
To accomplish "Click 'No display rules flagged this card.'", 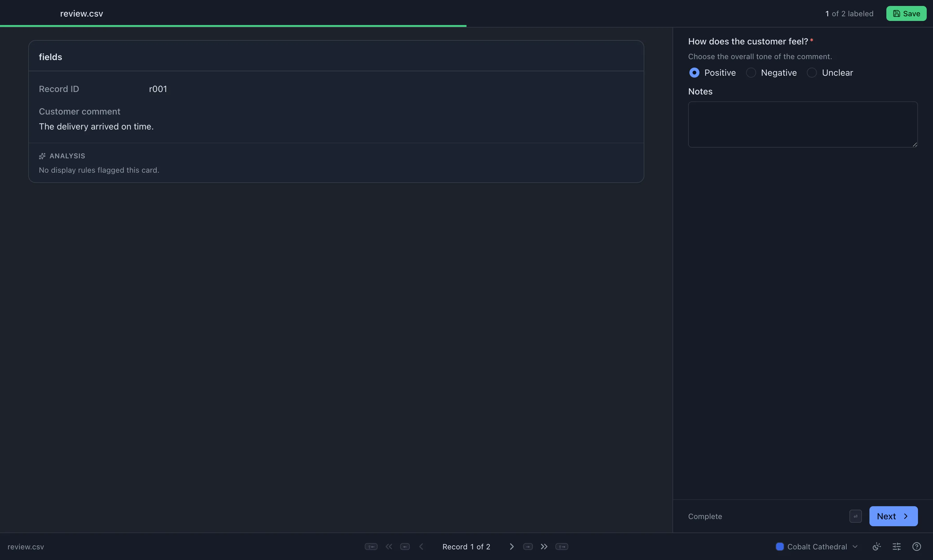I will tap(99, 170).
